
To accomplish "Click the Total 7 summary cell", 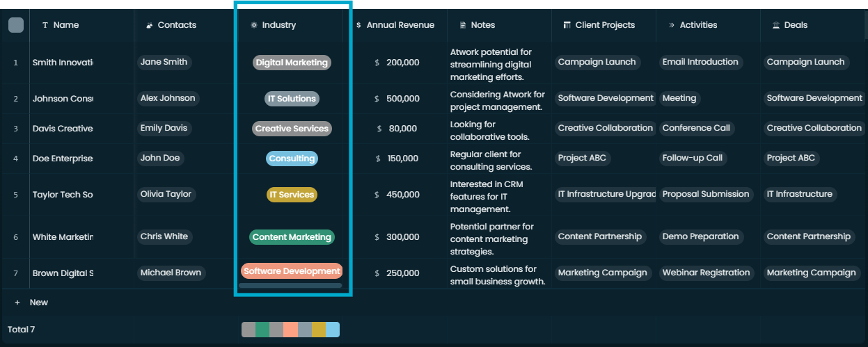I will [22, 330].
